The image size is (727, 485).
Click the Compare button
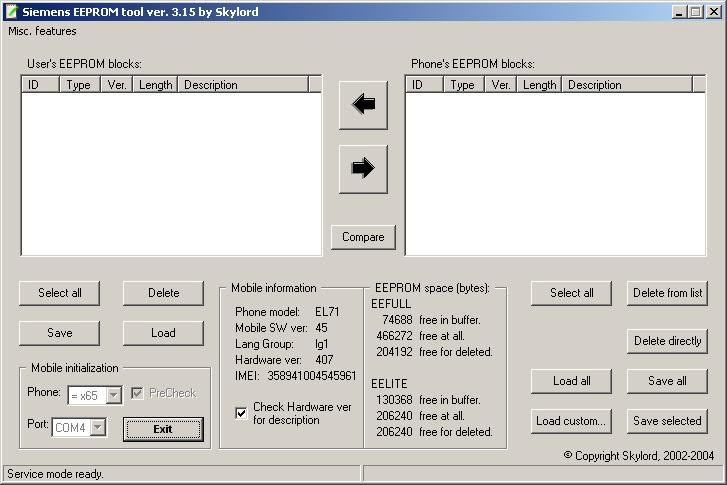click(x=363, y=237)
